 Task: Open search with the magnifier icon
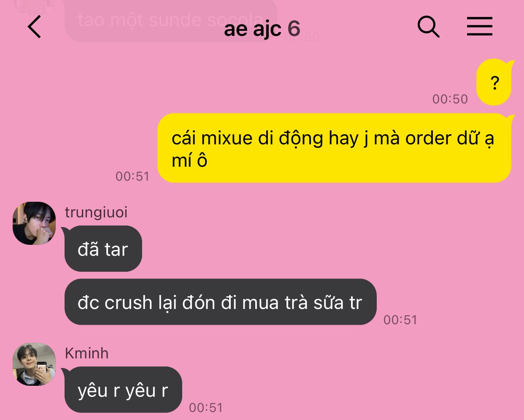[428, 27]
